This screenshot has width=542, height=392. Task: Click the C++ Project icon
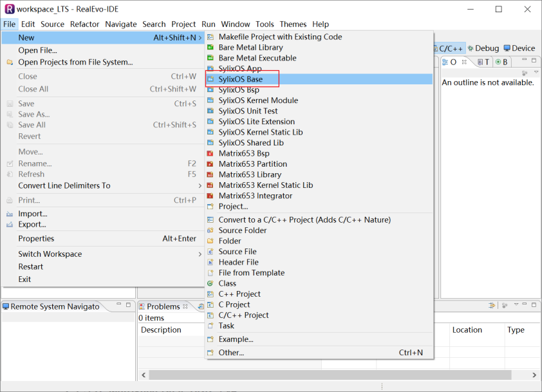(210, 294)
